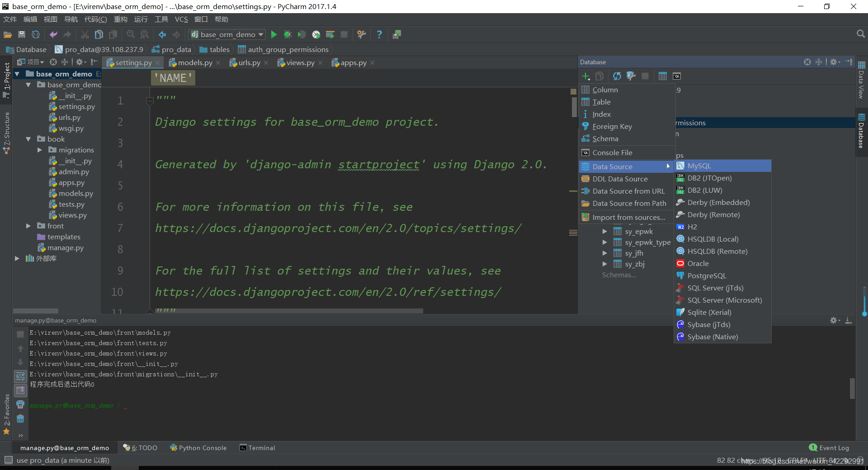Toggle the Structure side tool window
868x470 pixels.
(x=6, y=133)
